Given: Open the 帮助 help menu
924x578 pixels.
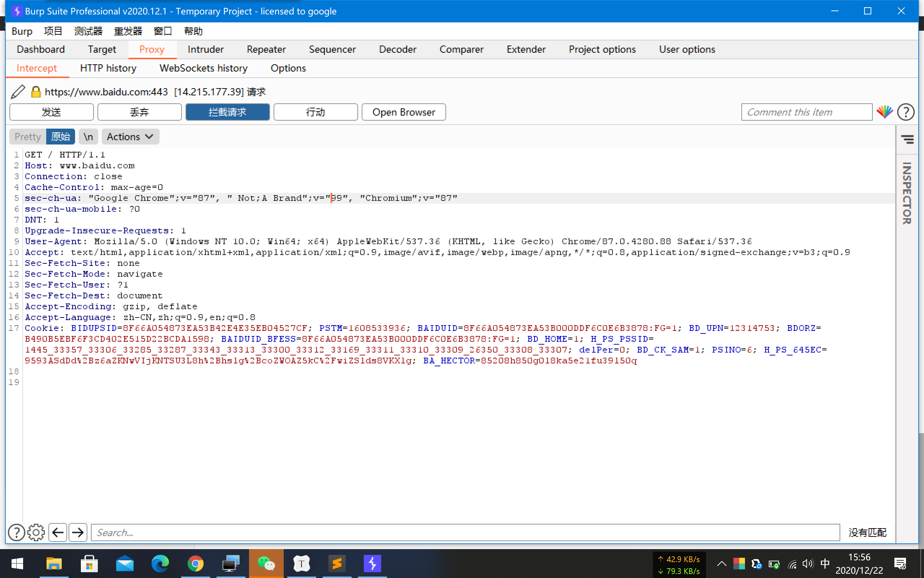Looking at the screenshot, I should pos(193,31).
